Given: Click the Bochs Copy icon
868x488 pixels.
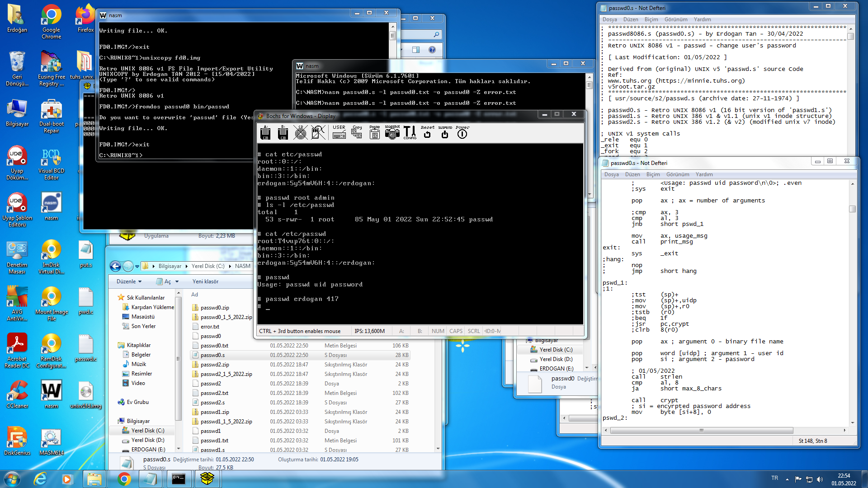Looking at the screenshot, I should click(x=357, y=132).
